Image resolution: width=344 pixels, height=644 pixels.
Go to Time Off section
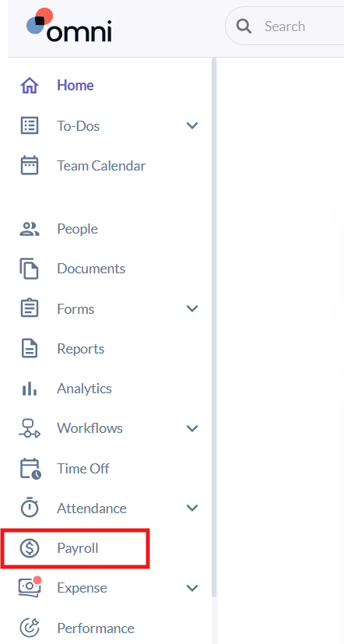[x=83, y=468]
